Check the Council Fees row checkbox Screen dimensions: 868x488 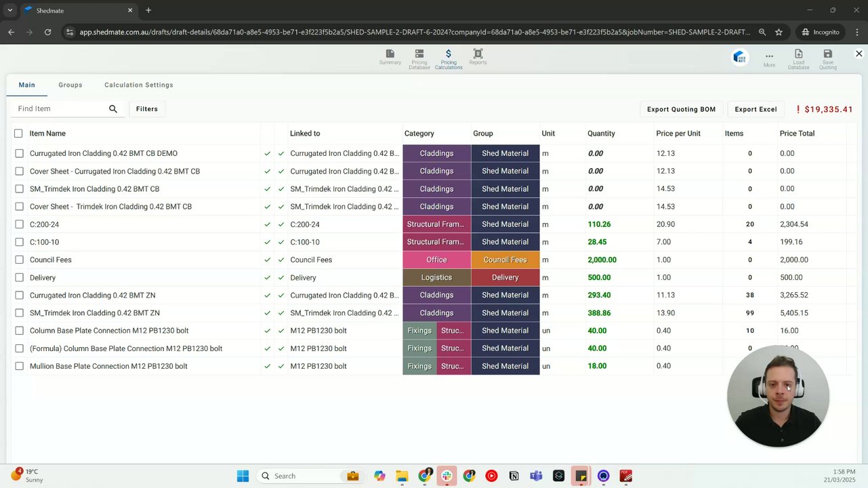[x=19, y=260]
